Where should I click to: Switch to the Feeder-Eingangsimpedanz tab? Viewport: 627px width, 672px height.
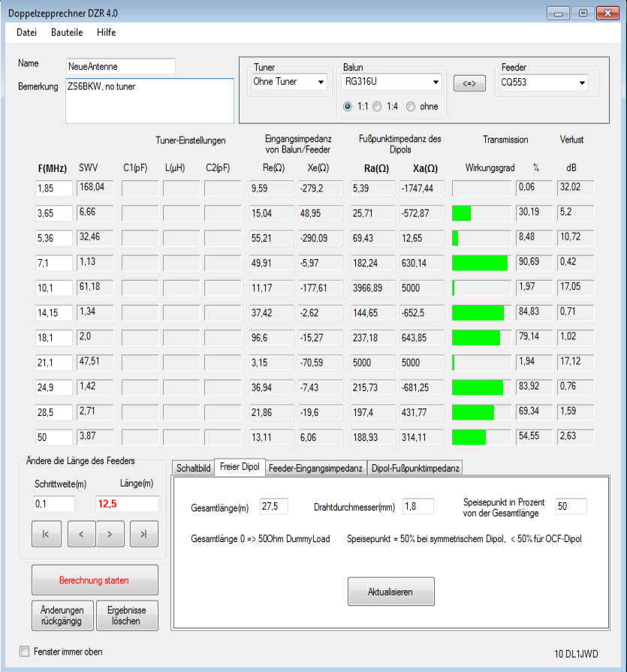tap(315, 468)
